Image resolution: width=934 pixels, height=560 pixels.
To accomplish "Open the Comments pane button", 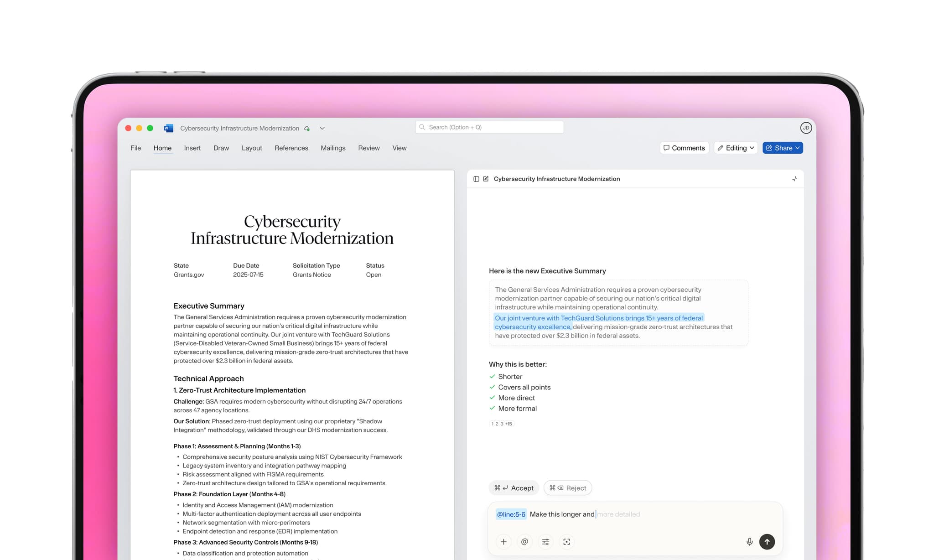I will 684,148.
